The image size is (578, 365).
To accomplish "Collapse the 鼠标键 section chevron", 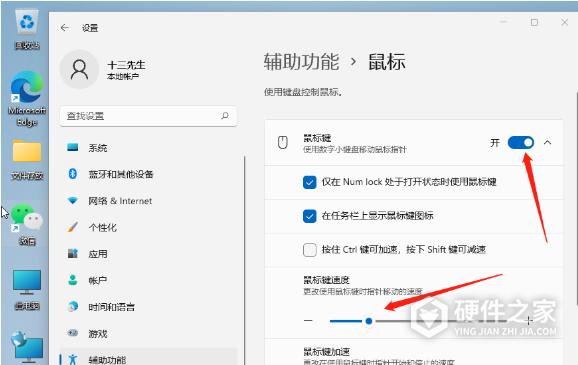I will point(548,143).
